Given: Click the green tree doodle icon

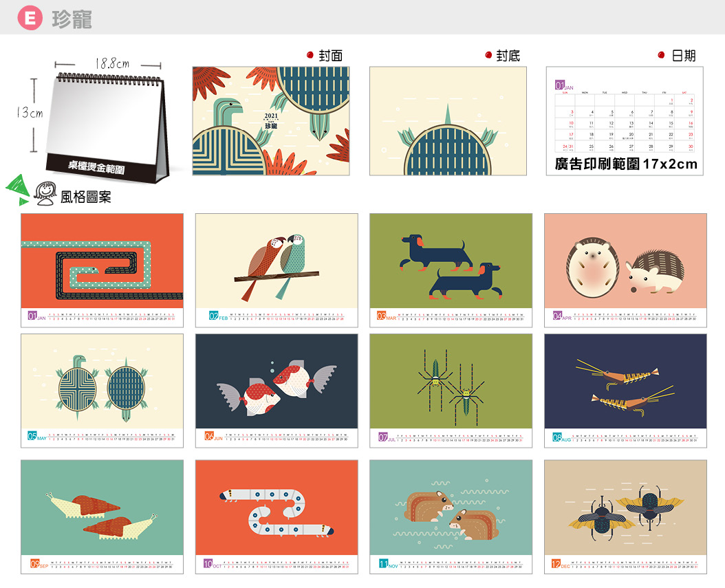Looking at the screenshot, I should click(x=18, y=190).
